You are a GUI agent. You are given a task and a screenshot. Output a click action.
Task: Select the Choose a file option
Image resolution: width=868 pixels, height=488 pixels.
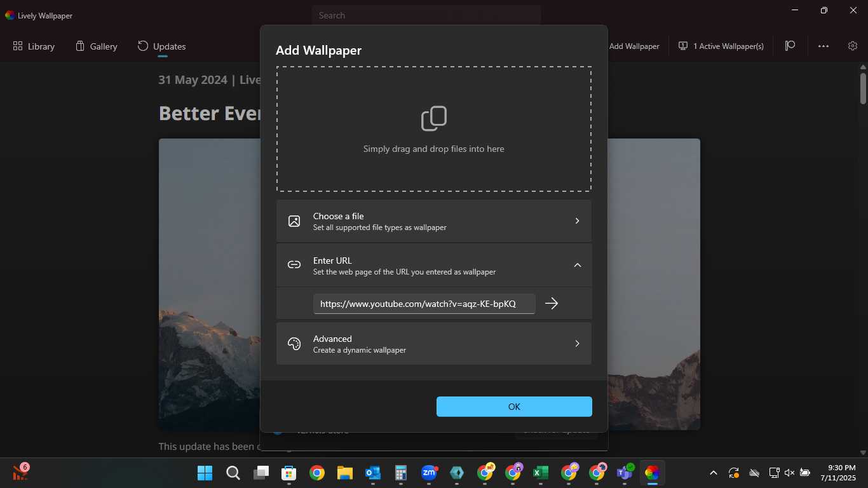coord(434,221)
